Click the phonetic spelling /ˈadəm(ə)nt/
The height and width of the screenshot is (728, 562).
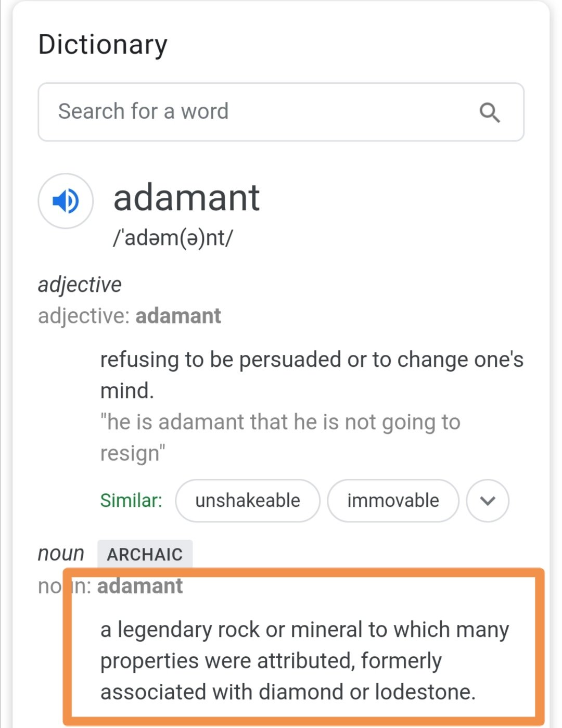(173, 238)
